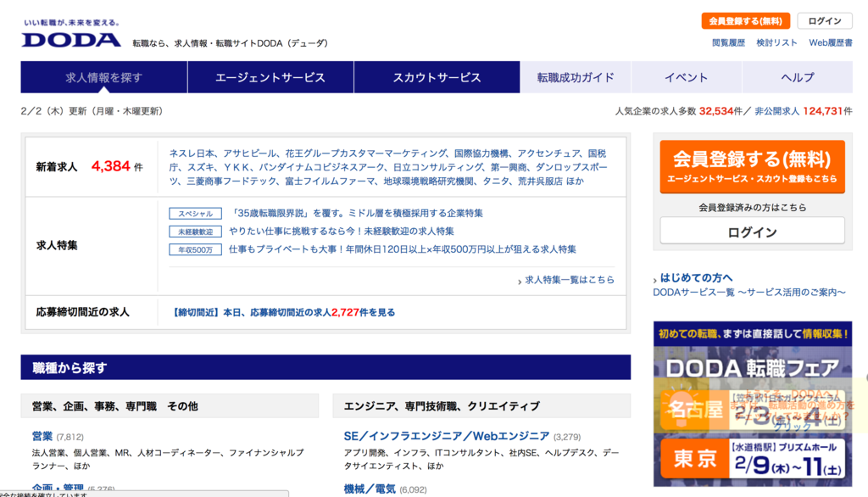Click the header ログイン button
Image resolution: width=868 pixels, height=497 pixels.
[824, 21]
